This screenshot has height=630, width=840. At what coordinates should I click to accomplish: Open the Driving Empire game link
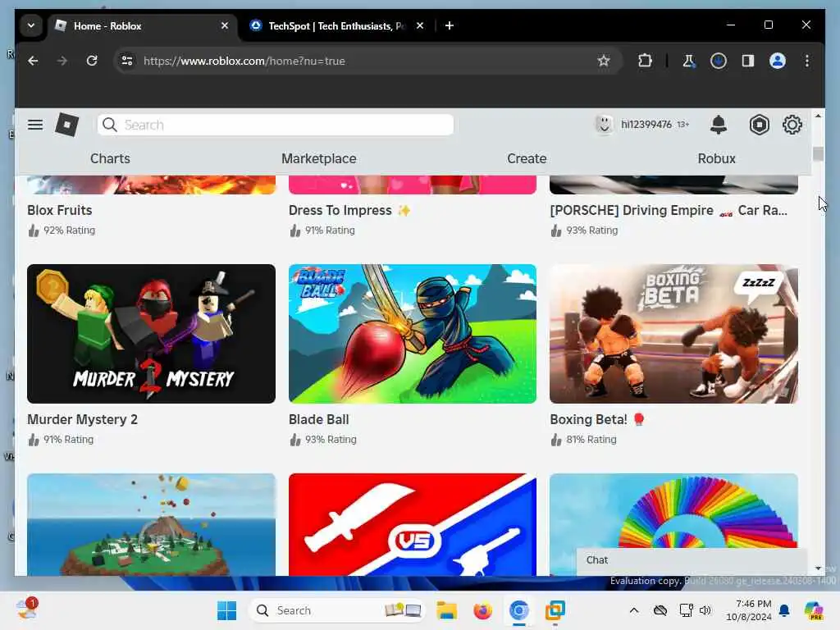pyautogui.click(x=669, y=211)
